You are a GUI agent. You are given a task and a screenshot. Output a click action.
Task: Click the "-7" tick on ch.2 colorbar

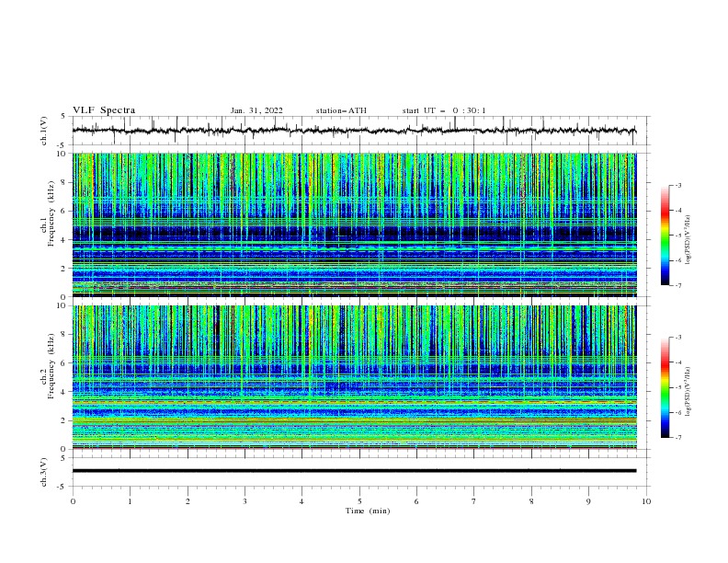[x=677, y=437]
